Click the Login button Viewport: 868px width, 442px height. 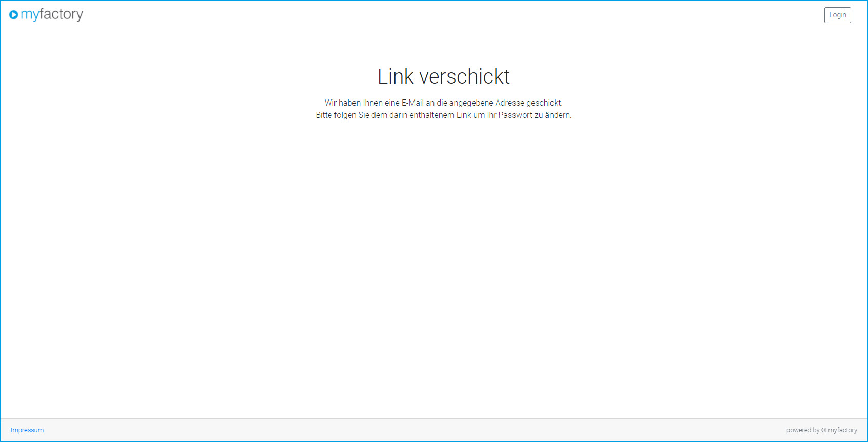click(x=837, y=15)
